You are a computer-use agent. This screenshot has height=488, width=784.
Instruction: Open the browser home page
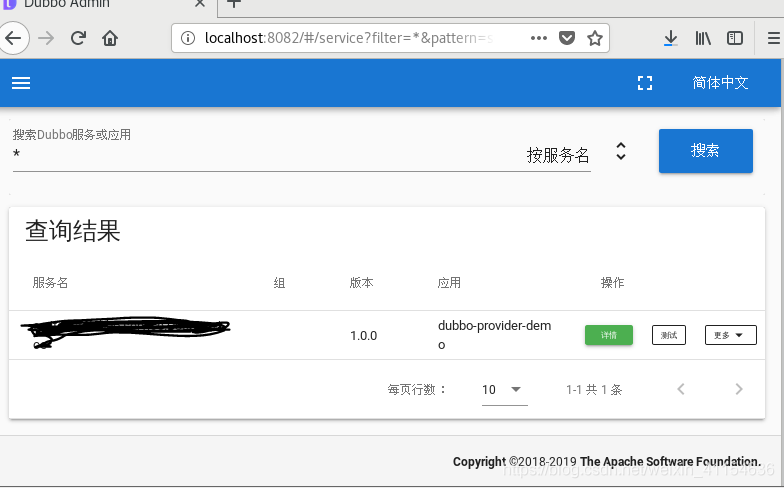point(110,38)
